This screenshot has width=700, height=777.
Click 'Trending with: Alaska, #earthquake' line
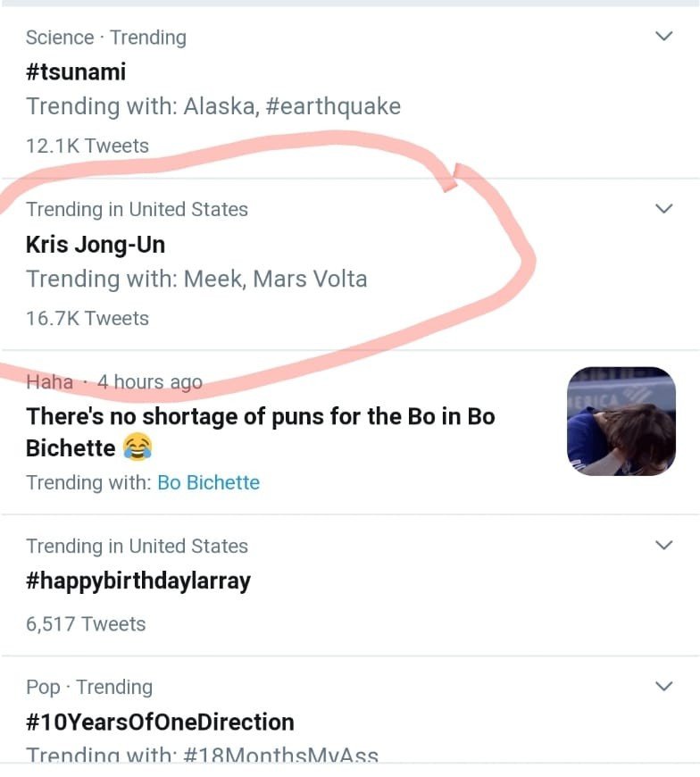tap(213, 106)
